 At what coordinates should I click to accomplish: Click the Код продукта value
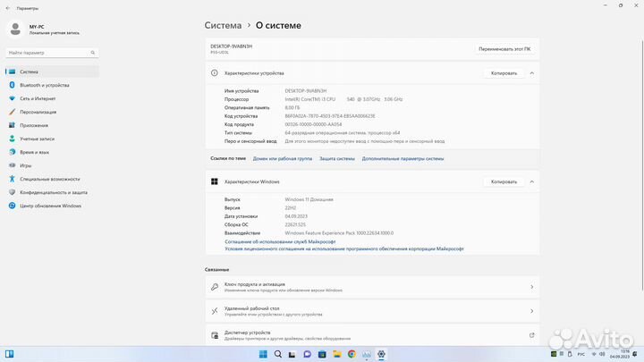click(313, 124)
